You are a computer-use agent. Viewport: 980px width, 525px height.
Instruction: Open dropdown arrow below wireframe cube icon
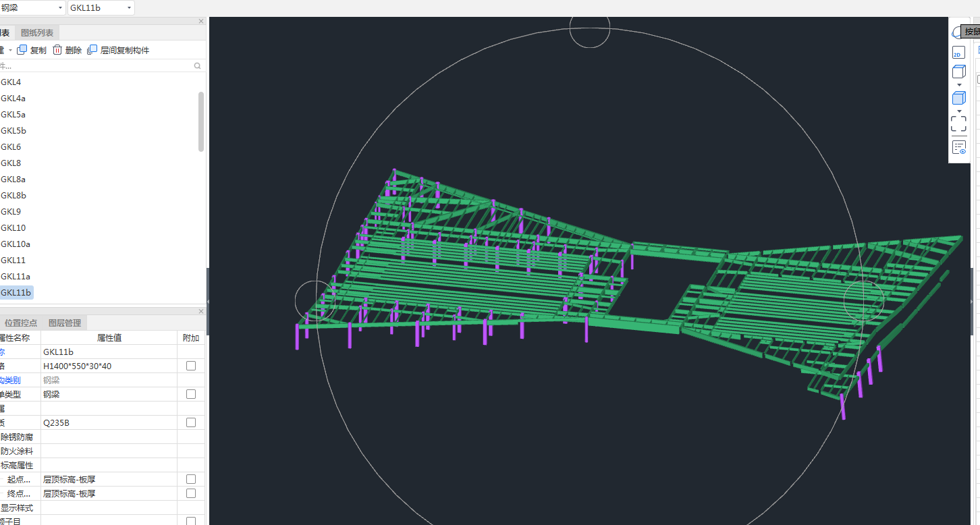tap(959, 85)
